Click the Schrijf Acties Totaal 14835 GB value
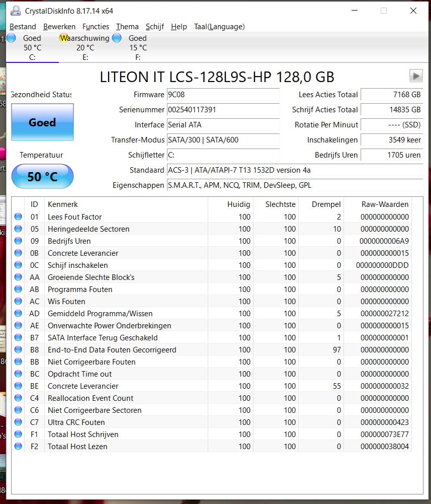This screenshot has width=431, height=504. 392,110
